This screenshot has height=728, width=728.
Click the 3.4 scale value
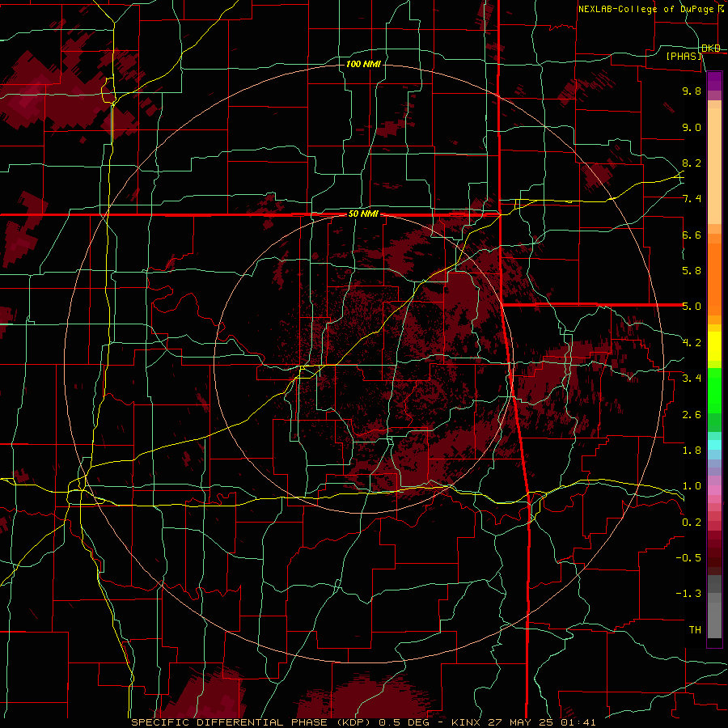coord(692,379)
